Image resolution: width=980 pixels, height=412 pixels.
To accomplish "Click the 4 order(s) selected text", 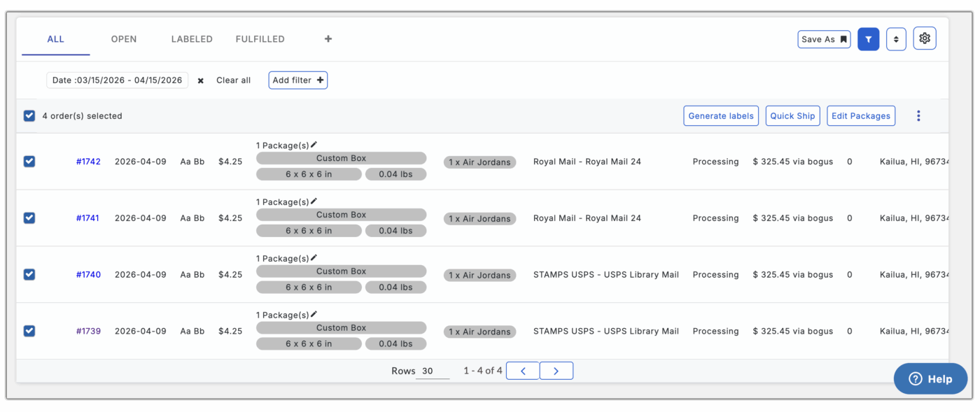I will click(x=82, y=116).
